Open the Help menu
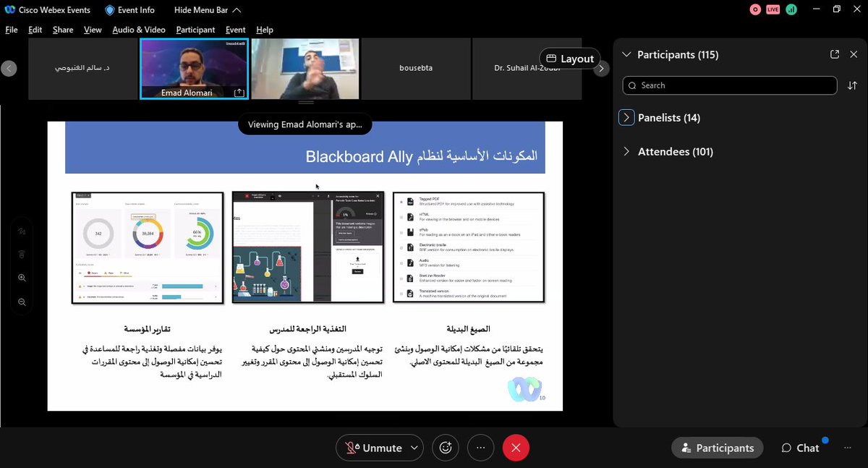The width and height of the screenshot is (868, 468). [265, 30]
